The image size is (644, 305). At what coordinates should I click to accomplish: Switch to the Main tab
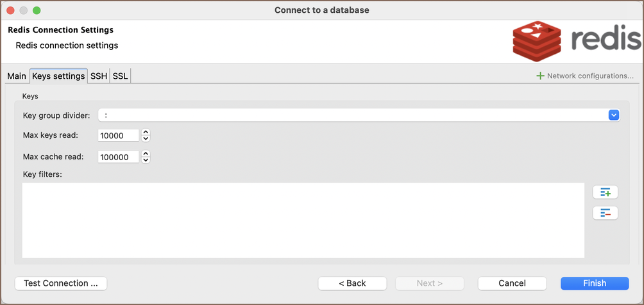pyautogui.click(x=17, y=76)
